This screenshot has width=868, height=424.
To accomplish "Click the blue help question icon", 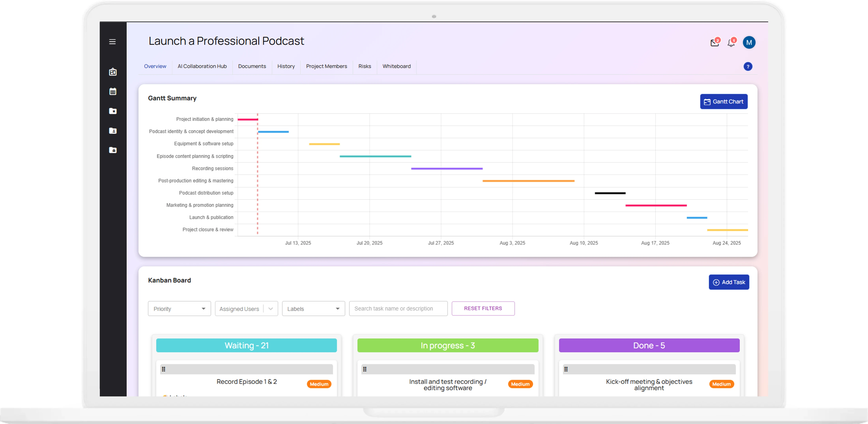I will pos(748,67).
